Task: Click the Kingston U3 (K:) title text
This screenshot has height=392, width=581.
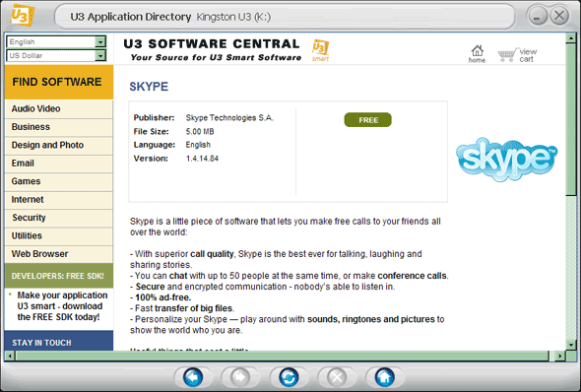Action: click(x=233, y=17)
